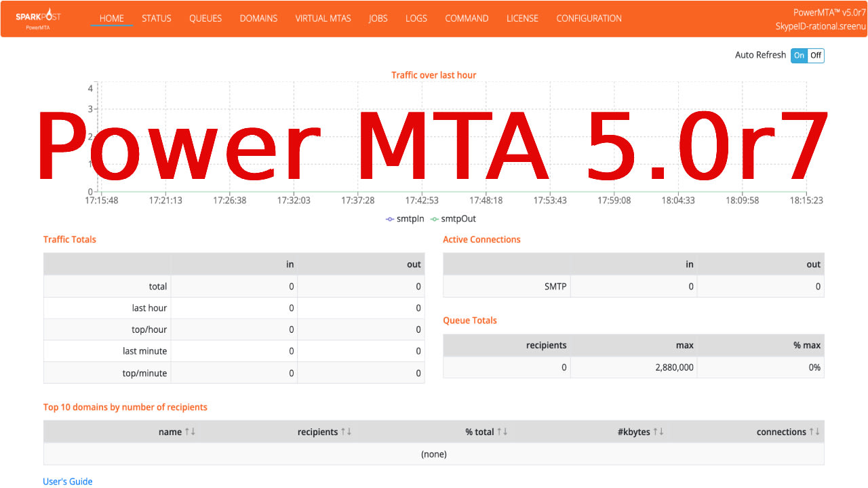Viewport: 868px width, 488px height.
Task: Click the 18:15:23 axis label
Action: point(806,201)
